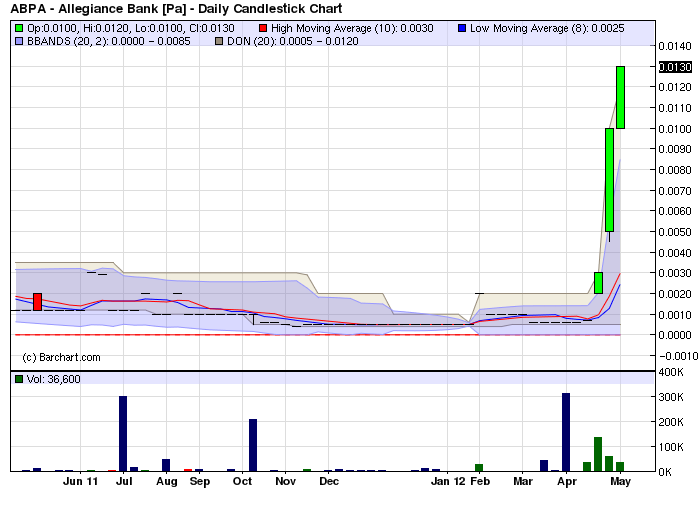Click the tall navy volume bar at Jul
Screen dimensions: 700x512
click(123, 433)
